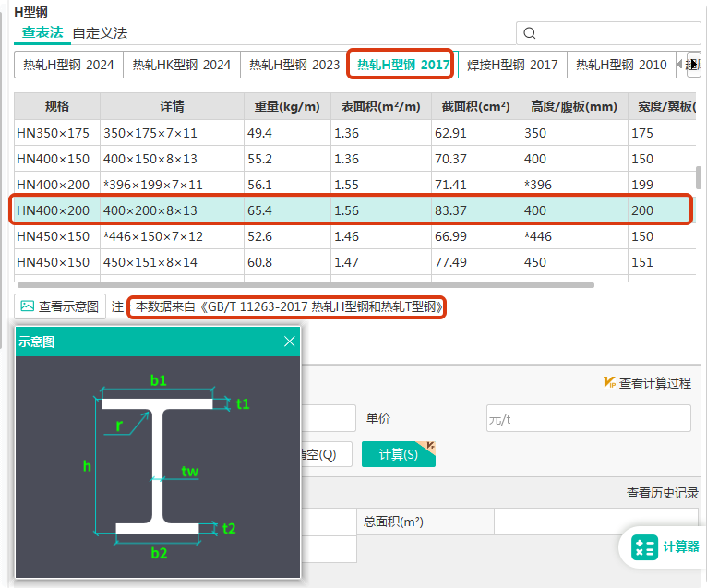Click height value *446
The width and height of the screenshot is (707, 588).
[x=538, y=236]
